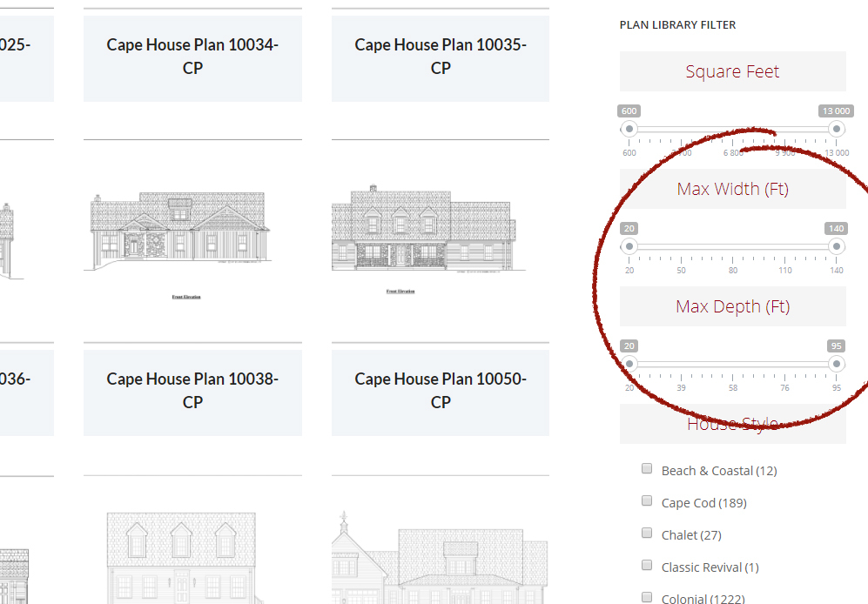Click the Cape Cod (189) label

point(704,503)
